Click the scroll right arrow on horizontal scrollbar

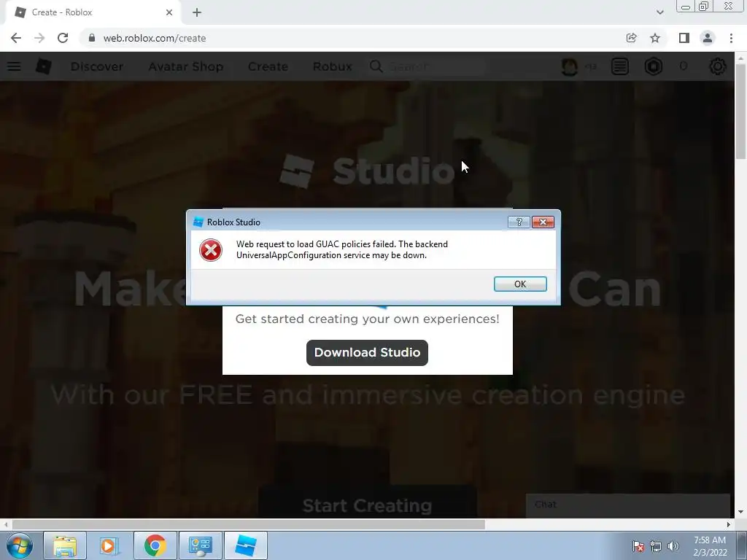[729, 524]
